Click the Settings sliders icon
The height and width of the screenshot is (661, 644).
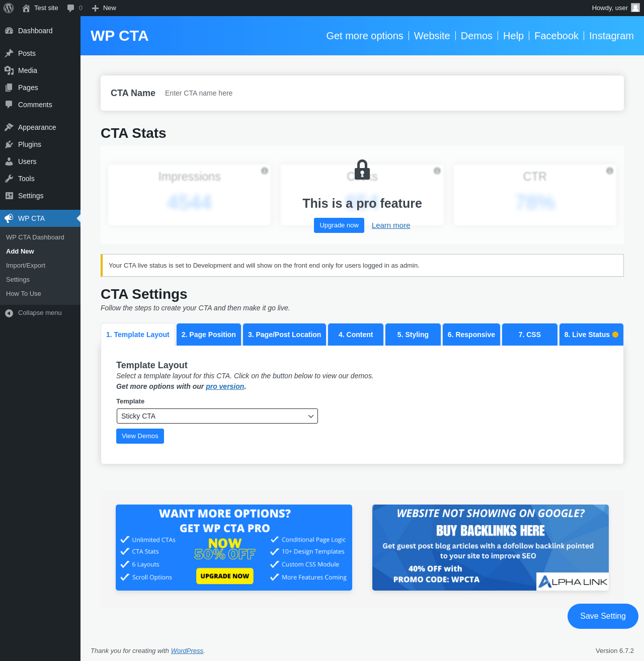9,196
